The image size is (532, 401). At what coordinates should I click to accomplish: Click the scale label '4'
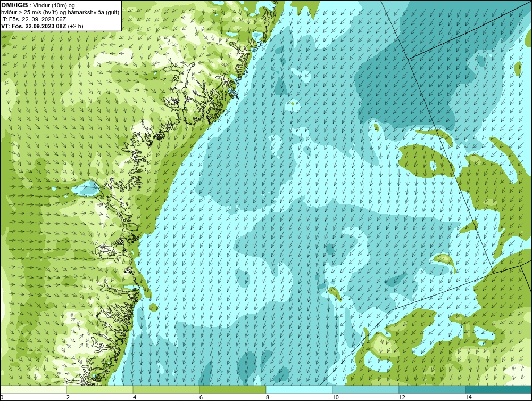coord(135,398)
